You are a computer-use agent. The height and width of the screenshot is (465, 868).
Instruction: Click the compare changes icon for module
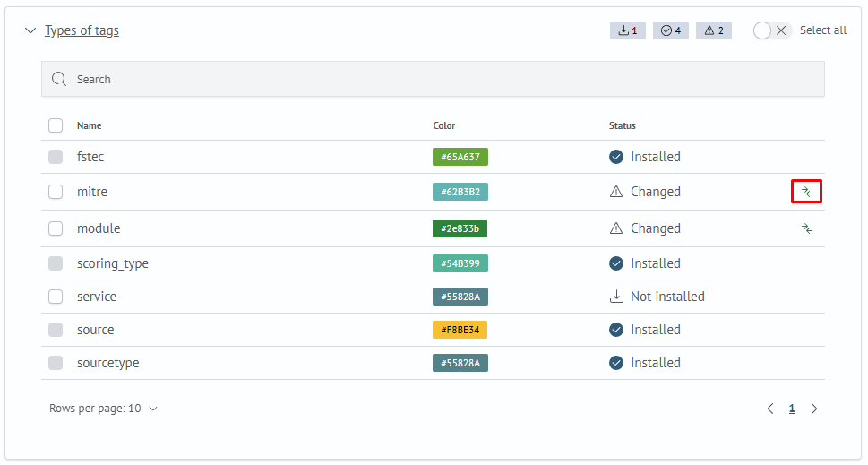[x=806, y=228]
